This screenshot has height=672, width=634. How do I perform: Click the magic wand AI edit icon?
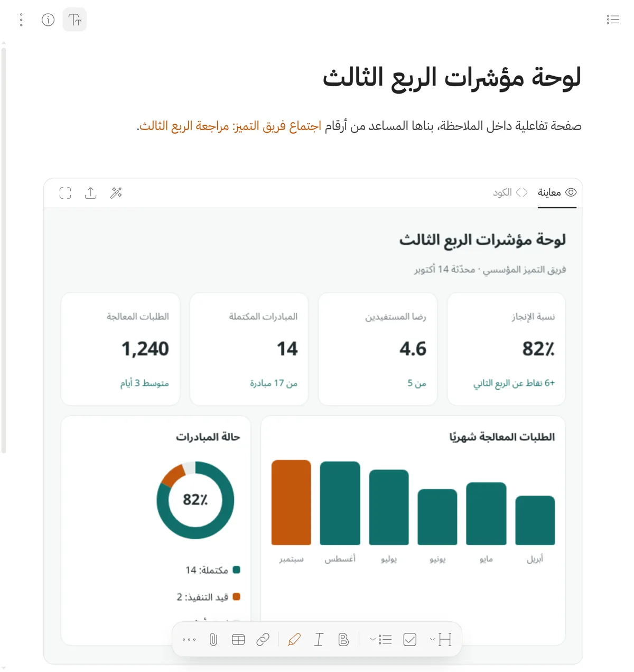[x=116, y=193]
